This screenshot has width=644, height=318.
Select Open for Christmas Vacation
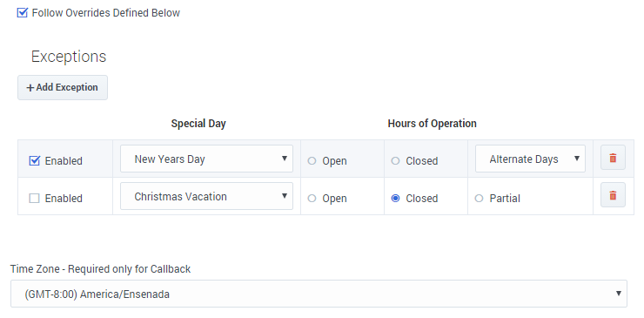coord(312,199)
